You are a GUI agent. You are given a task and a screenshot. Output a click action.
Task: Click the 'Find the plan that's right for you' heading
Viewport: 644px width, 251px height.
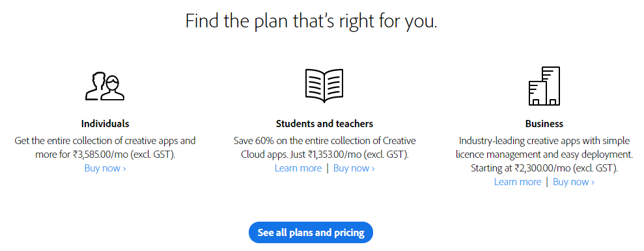pos(311,21)
